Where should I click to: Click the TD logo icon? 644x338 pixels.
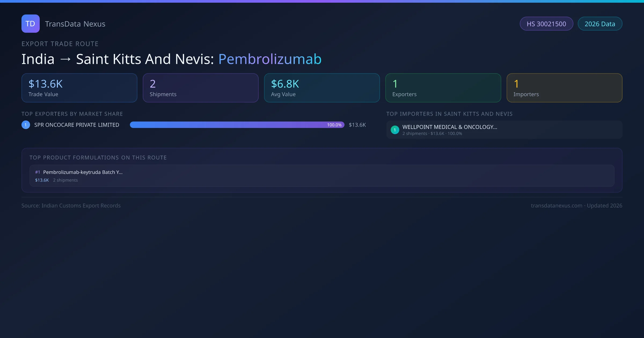pos(30,24)
